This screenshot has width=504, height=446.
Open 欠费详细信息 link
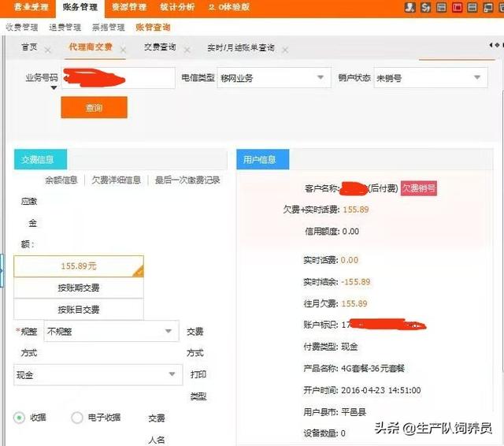click(116, 180)
